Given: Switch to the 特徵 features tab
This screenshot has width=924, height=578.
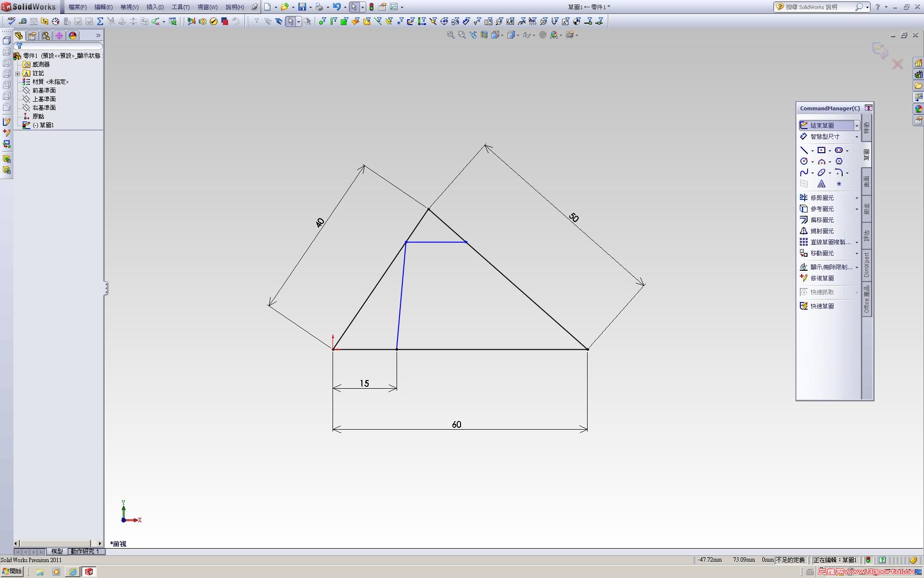Looking at the screenshot, I should point(867,128).
